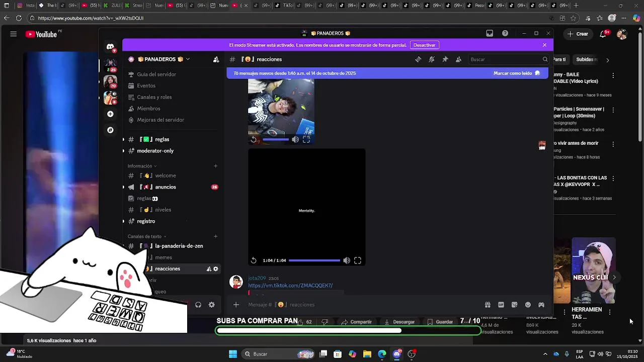Create invite icon on reacciones channel
Viewport: 644px width, 362px height.
pos(209,269)
